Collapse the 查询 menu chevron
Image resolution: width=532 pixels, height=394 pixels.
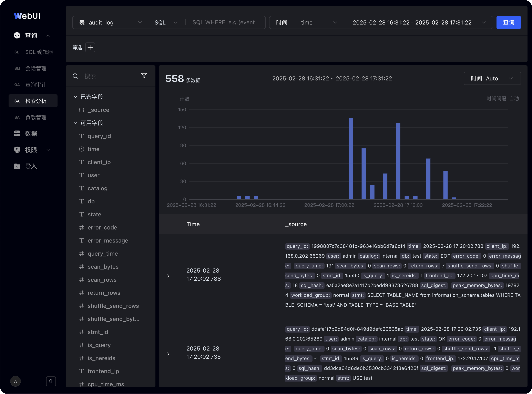48,36
